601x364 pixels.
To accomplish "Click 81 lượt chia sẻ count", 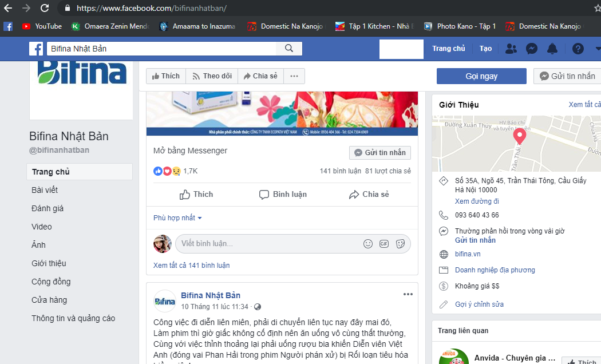I will 388,171.
